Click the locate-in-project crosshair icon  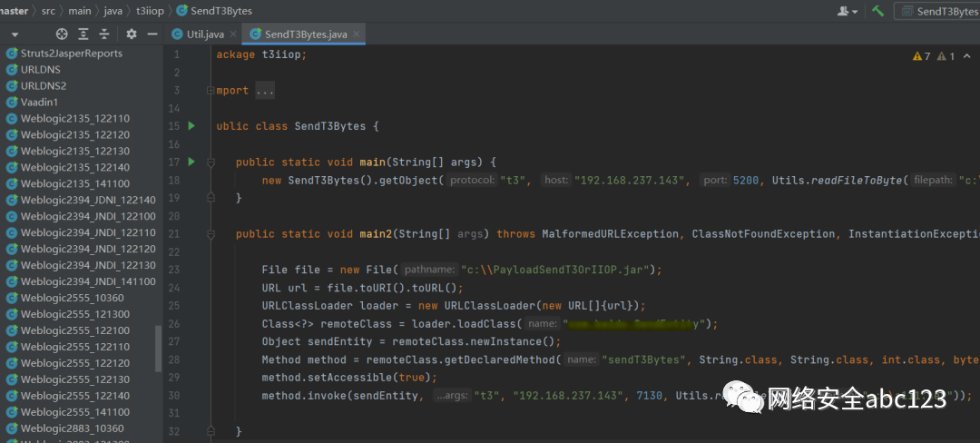(62, 34)
